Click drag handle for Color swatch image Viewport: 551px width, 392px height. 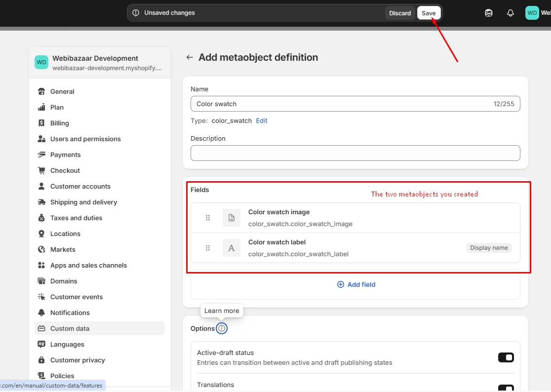point(208,218)
